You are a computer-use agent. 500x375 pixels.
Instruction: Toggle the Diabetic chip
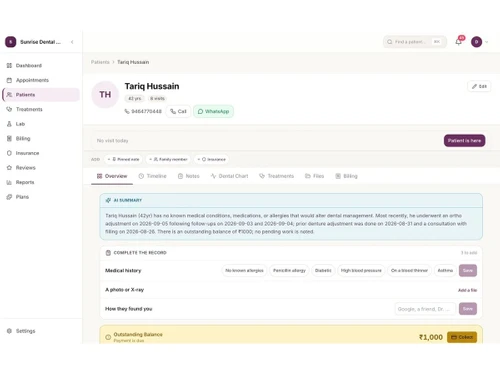click(323, 270)
